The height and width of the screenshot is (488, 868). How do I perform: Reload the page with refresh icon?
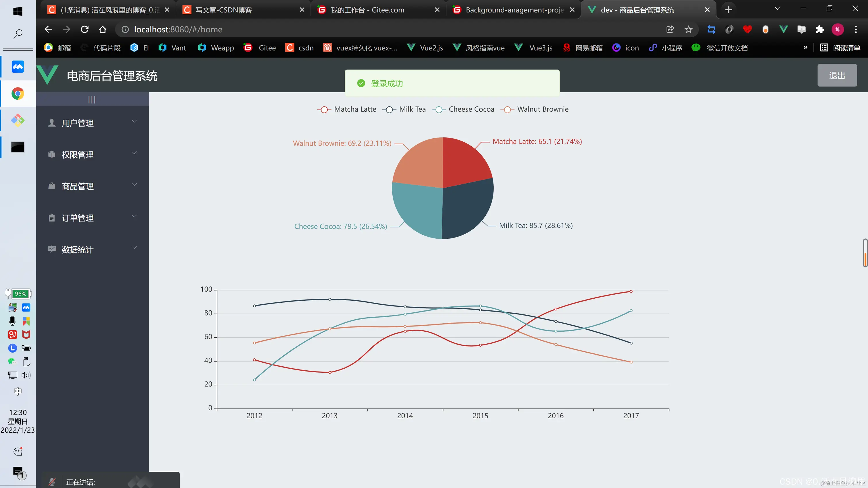85,30
